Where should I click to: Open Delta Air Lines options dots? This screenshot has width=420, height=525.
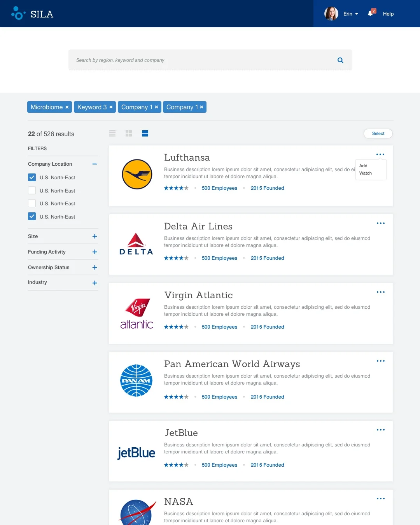(x=381, y=223)
